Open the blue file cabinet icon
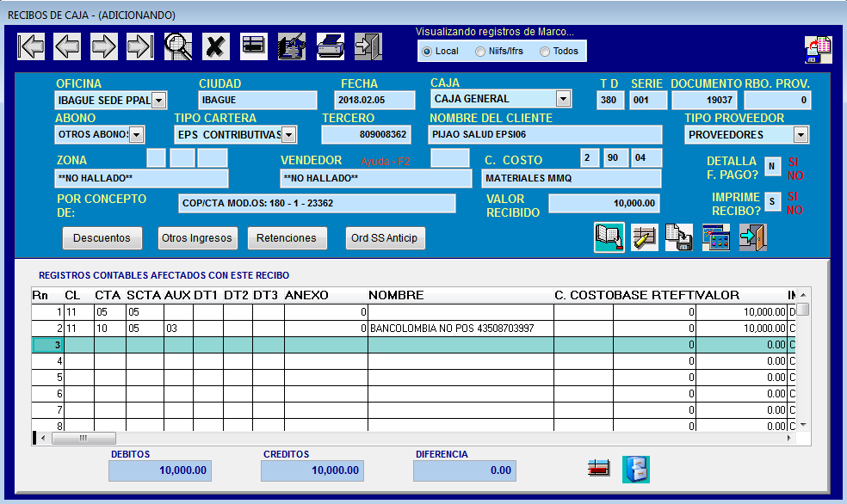The image size is (847, 504). coord(636,470)
